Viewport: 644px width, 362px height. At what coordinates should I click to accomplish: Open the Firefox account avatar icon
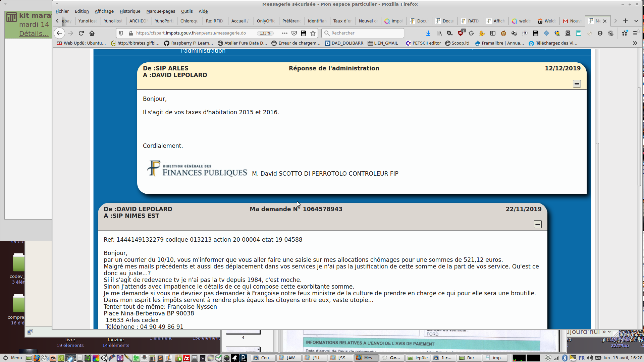pos(600,33)
